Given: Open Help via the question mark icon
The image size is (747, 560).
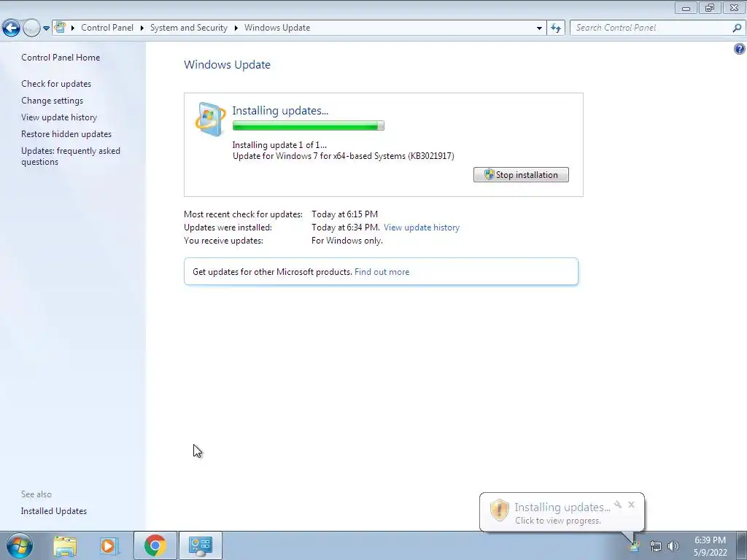Looking at the screenshot, I should 740,49.
